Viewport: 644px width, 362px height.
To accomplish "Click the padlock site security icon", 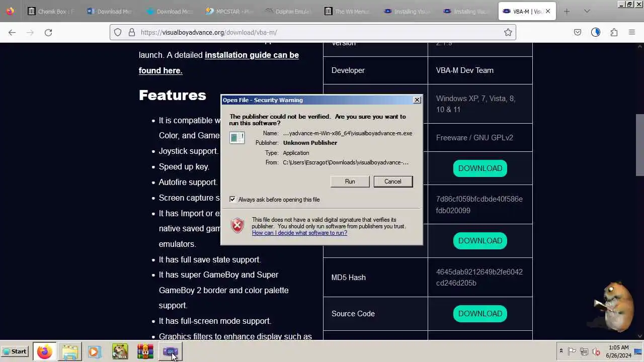I will point(131,32).
